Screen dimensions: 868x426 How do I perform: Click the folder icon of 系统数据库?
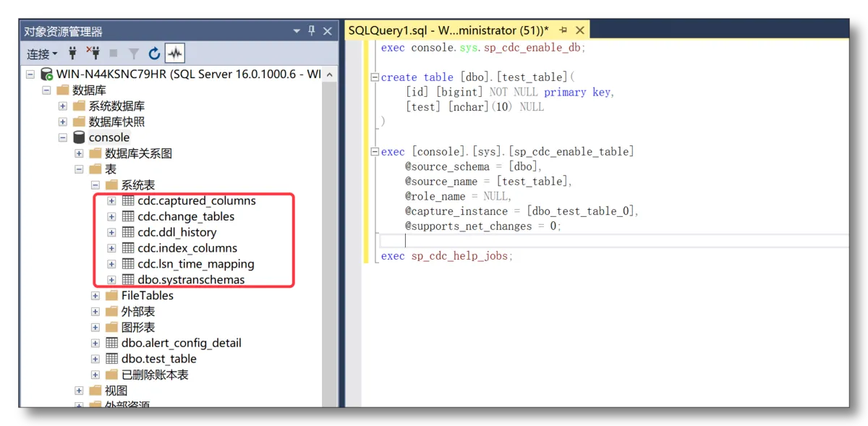80,106
